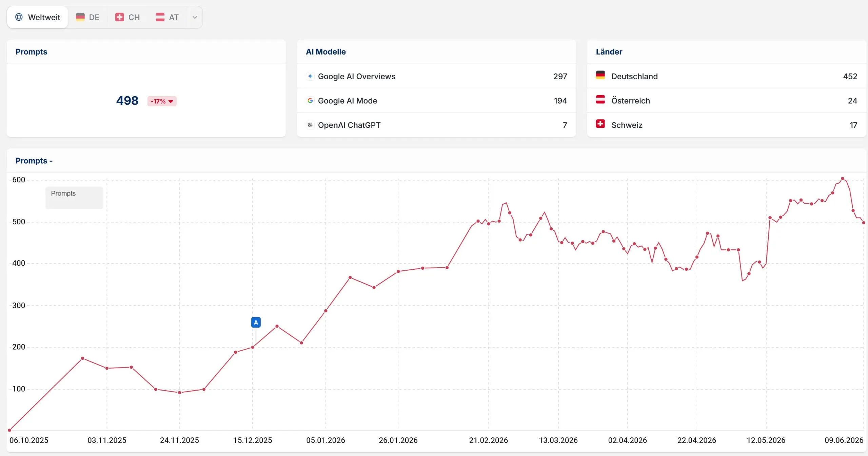Click the value 297 for AI Overviews

[560, 77]
